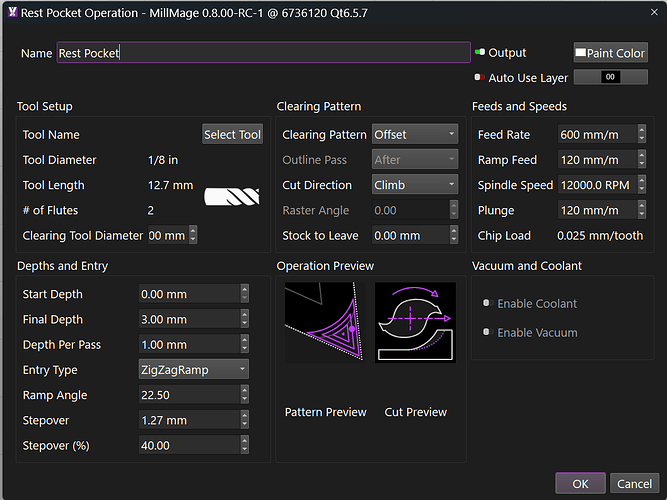Click the layer 00 swatch button
Screen dimensions: 667x500
pyautogui.click(x=610, y=77)
